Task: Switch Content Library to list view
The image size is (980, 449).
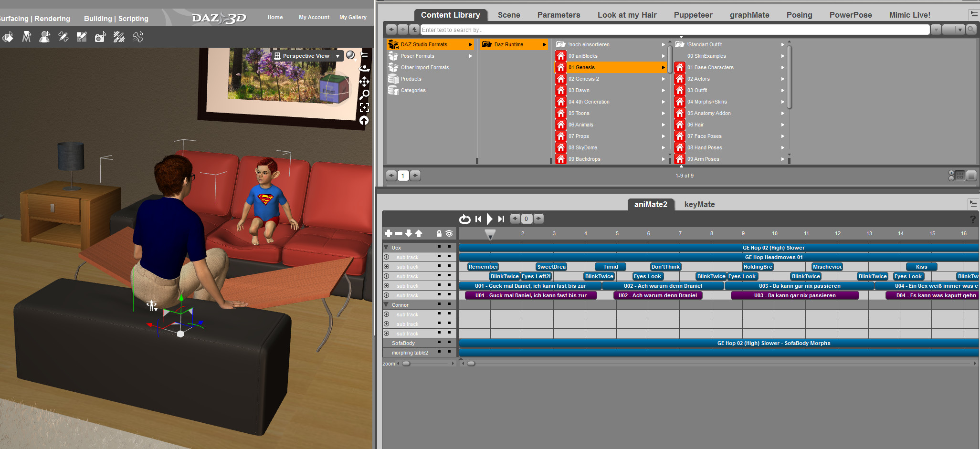Action: click(971, 176)
